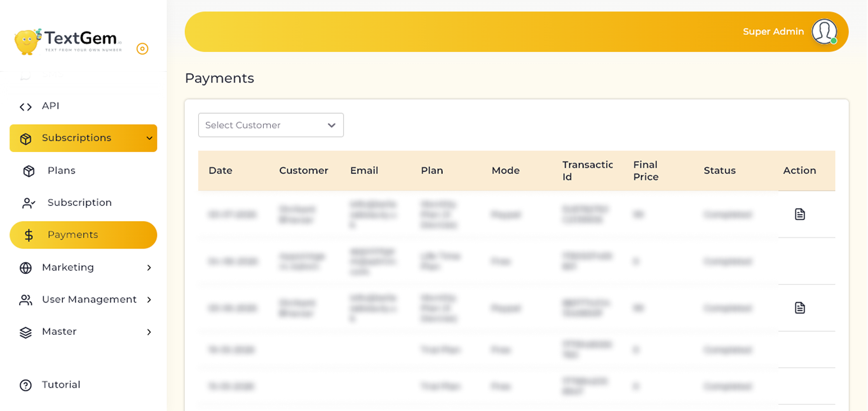Toggle the sidebar collapse circle icon
This screenshot has height=411, width=868.
tap(142, 49)
